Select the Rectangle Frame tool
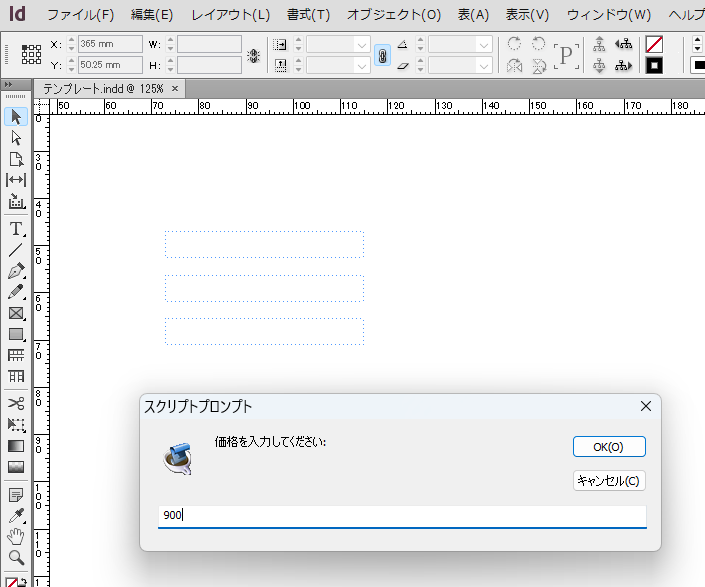 coord(16,313)
